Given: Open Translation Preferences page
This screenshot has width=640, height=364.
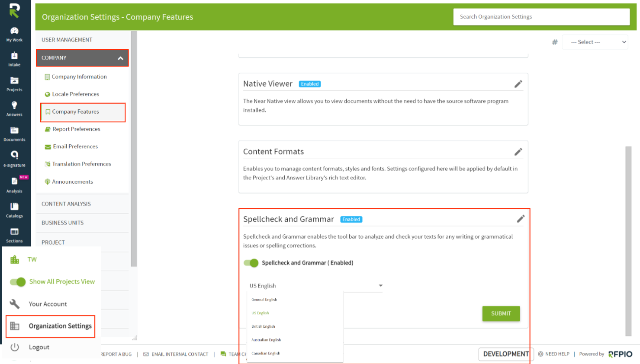Looking at the screenshot, I should pos(82,164).
